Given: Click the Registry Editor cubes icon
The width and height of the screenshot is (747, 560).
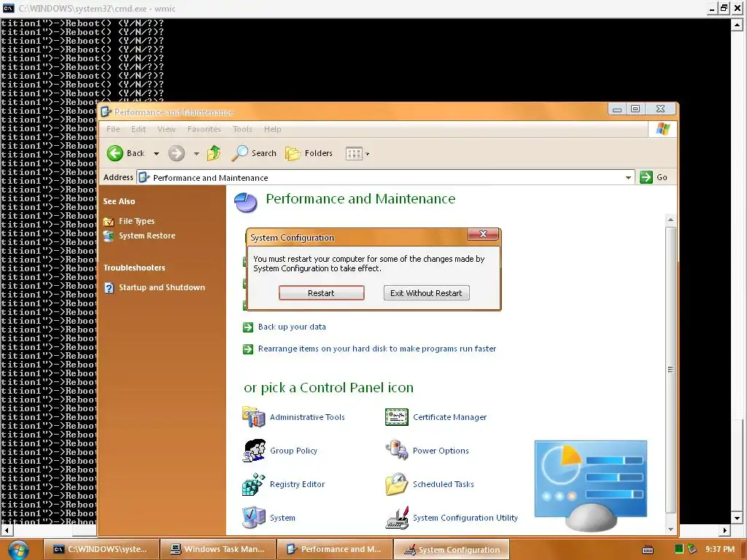Looking at the screenshot, I should [253, 484].
